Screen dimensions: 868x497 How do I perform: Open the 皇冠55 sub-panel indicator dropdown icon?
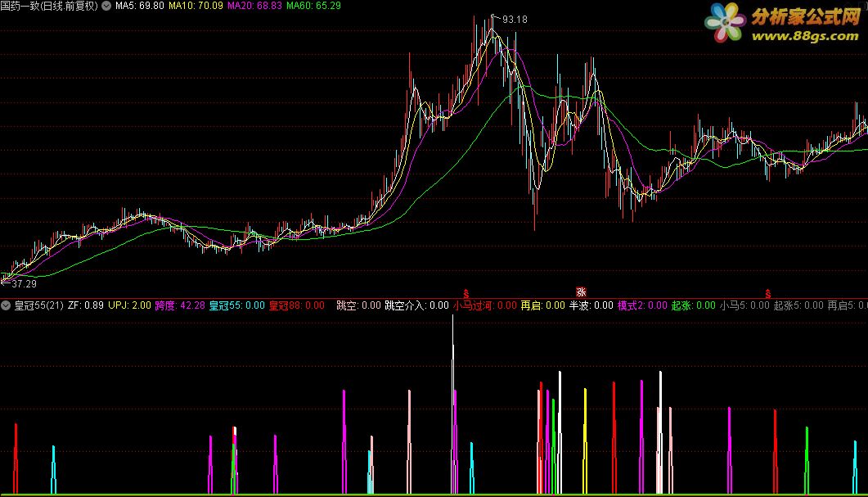coord(6,305)
